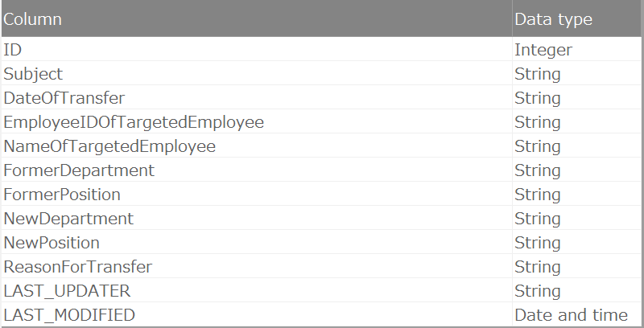Click the Column header cell
This screenshot has height=328, width=644.
[x=33, y=19]
